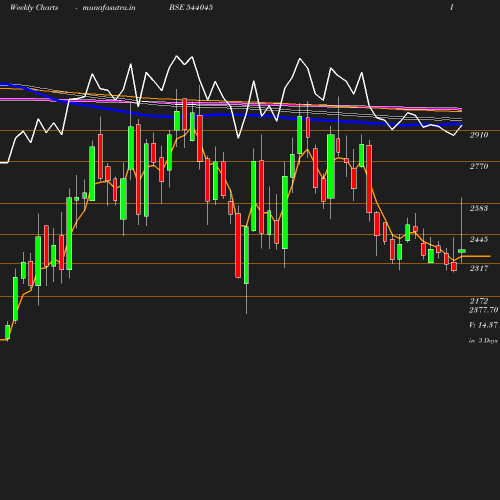Click the 'BSE 544045' symbol label
The height and width of the screenshot is (500, 500).
[191, 7]
